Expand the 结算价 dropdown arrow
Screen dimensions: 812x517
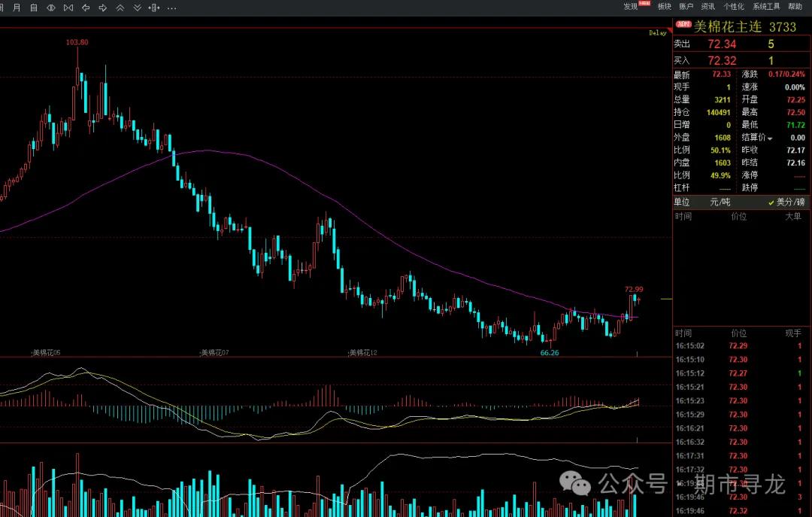pos(769,138)
